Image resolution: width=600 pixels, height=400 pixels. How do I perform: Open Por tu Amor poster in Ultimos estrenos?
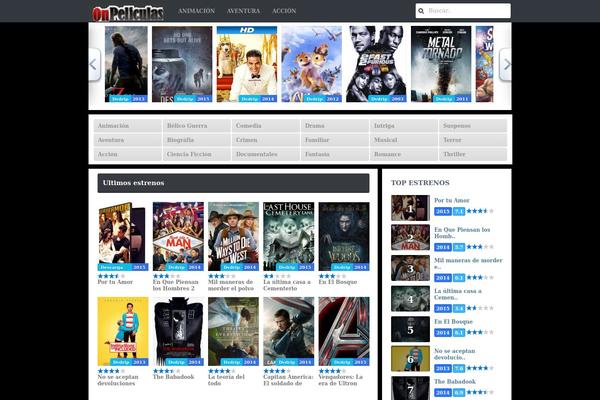123,236
